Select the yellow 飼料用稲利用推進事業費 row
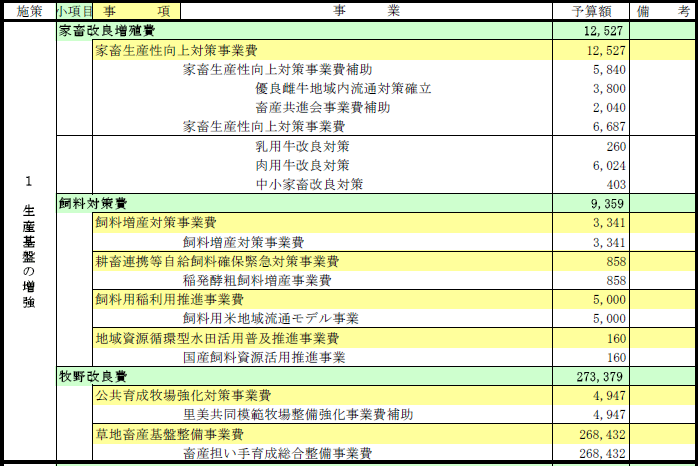The height and width of the screenshot is (466, 698). coord(322,300)
